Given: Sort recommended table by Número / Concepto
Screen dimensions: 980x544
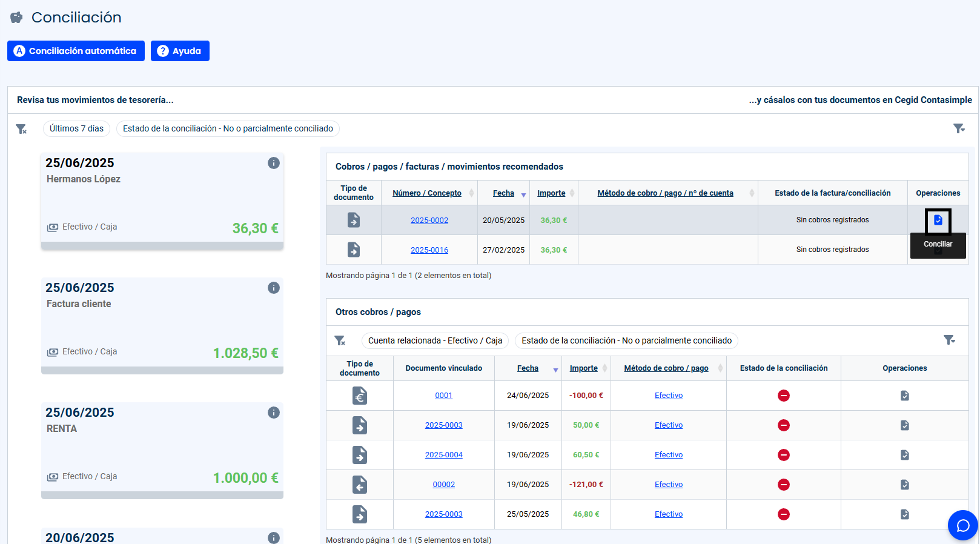Looking at the screenshot, I should click(x=427, y=193).
